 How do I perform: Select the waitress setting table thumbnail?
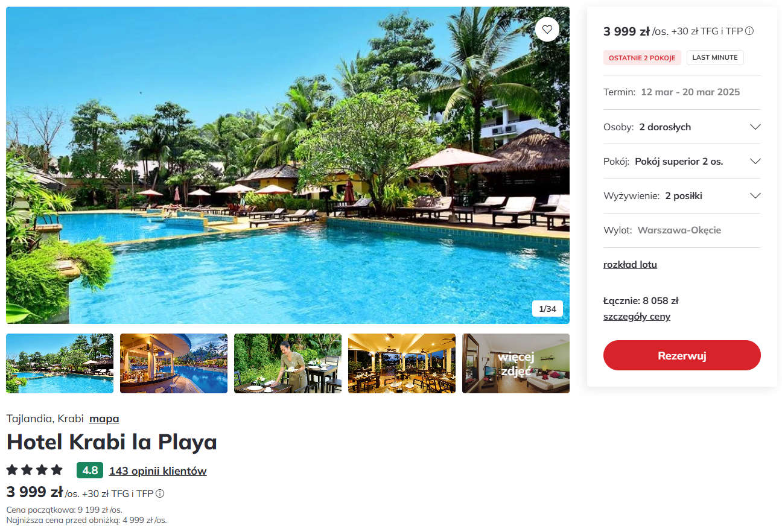(288, 363)
